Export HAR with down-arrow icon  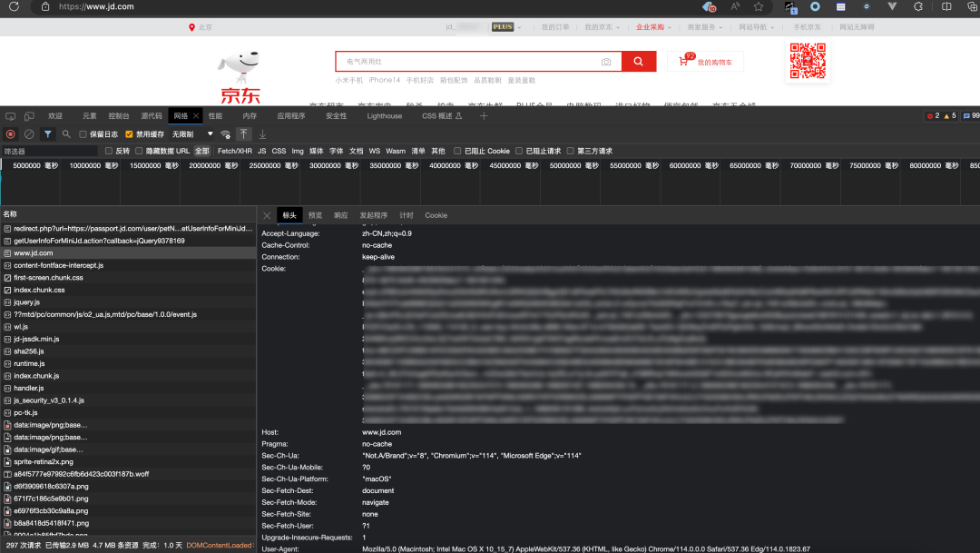262,133
